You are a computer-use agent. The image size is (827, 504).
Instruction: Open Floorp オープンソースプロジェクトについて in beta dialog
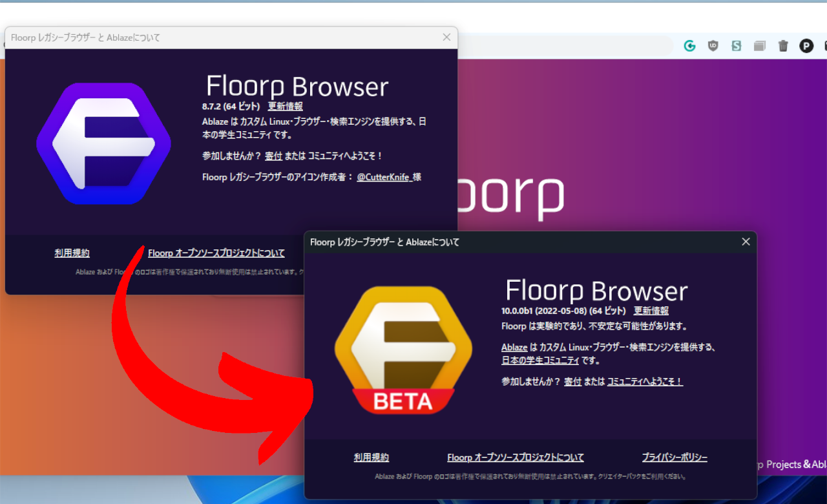pyautogui.click(x=516, y=457)
